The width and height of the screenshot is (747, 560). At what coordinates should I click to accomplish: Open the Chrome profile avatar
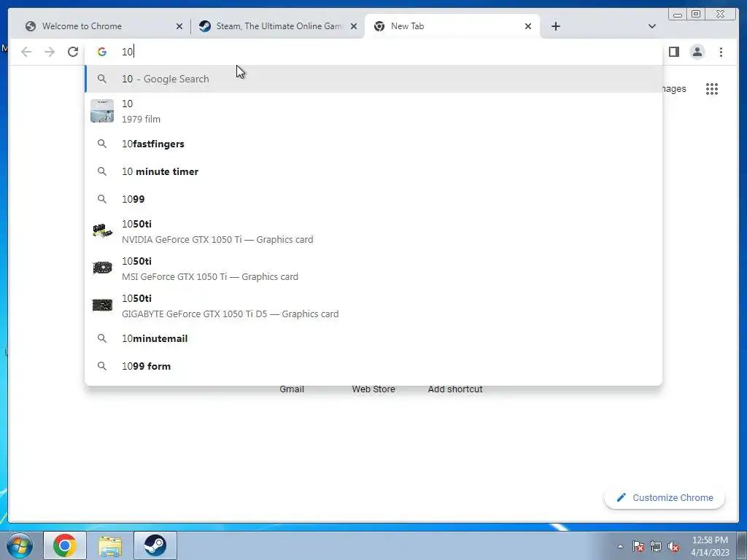[x=697, y=52]
